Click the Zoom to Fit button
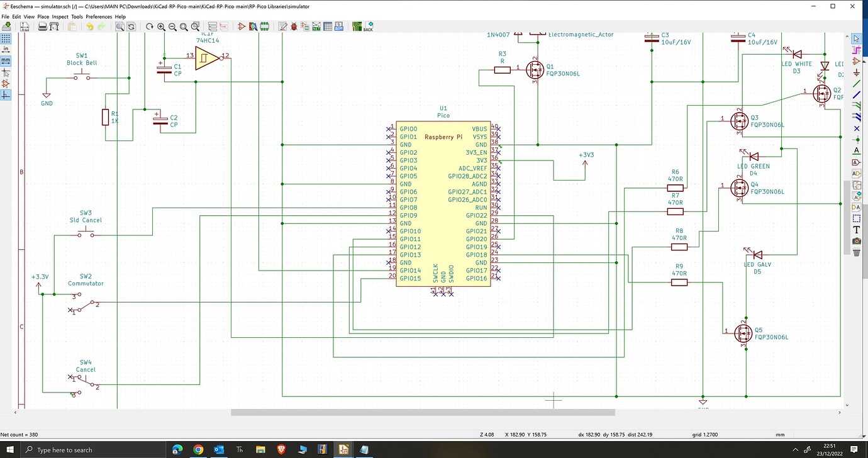 [184, 26]
